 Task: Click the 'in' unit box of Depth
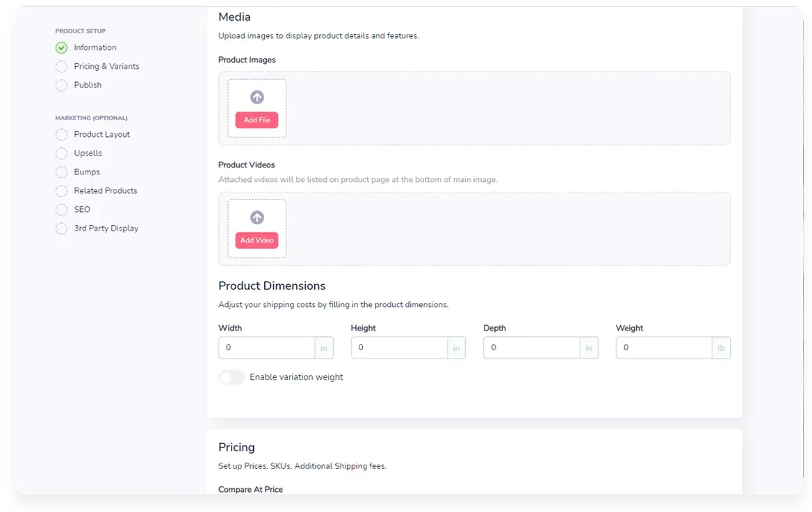click(x=589, y=348)
